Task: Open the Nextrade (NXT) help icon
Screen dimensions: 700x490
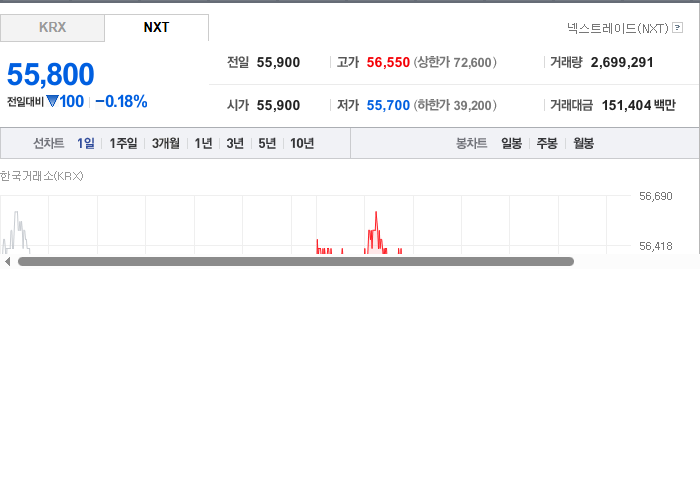Action: (x=677, y=28)
